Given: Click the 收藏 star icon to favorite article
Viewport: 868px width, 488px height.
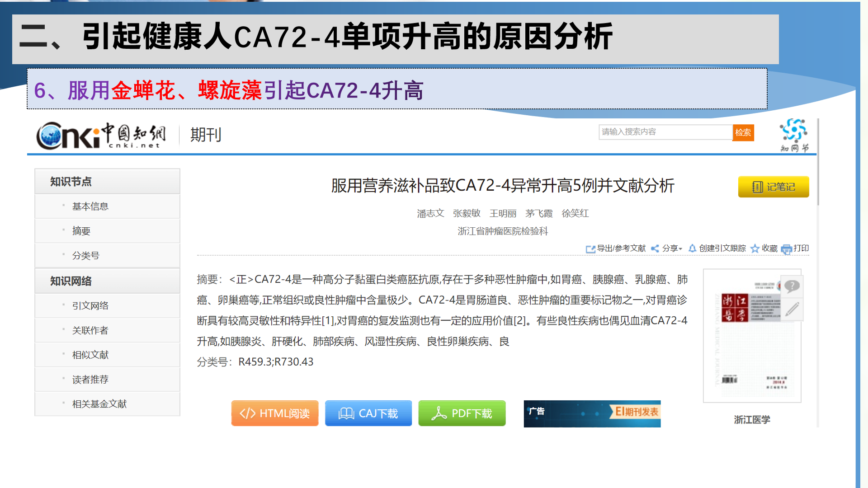Looking at the screenshot, I should pyautogui.click(x=755, y=249).
